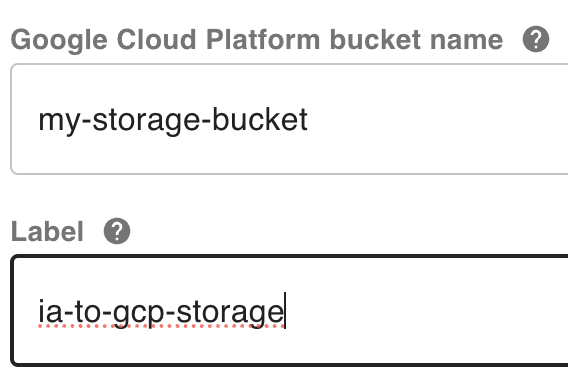Click the word 'Cloud' in the heading

(156, 39)
